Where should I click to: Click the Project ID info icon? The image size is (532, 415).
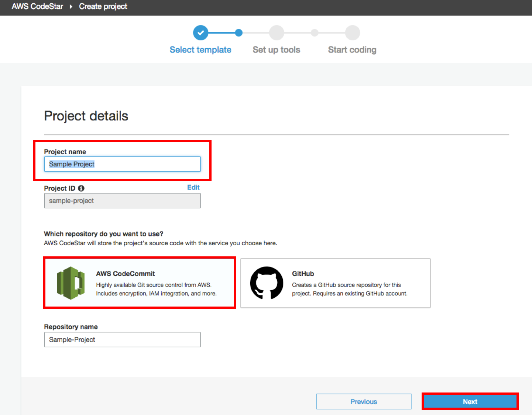coord(81,188)
